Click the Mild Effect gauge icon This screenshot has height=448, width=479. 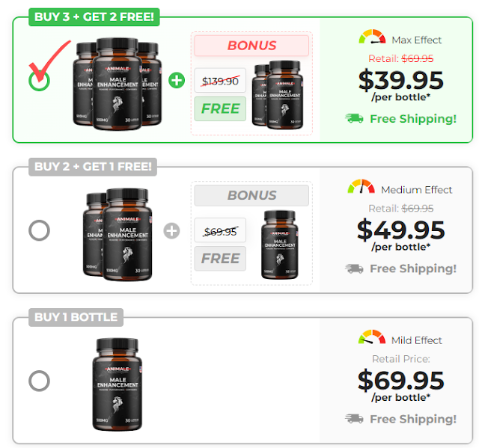(372, 337)
